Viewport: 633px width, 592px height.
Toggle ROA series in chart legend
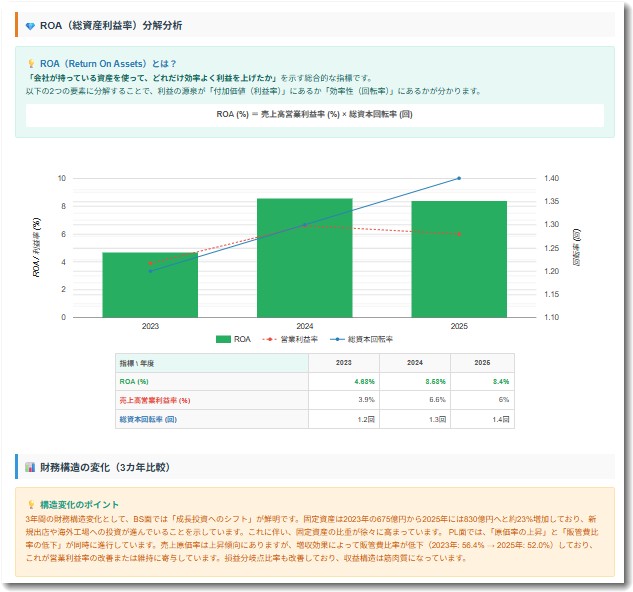(x=234, y=339)
